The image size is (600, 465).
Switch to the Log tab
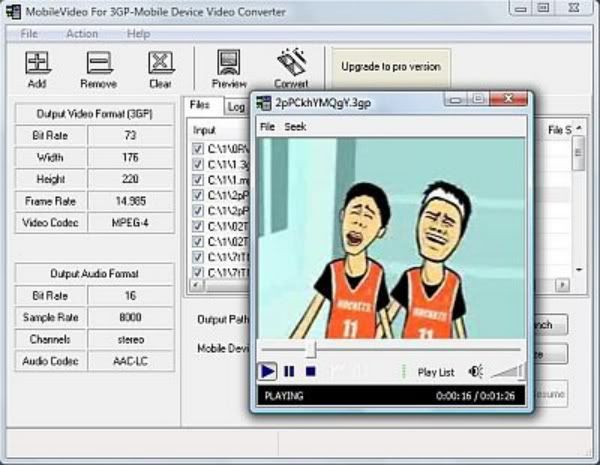click(x=236, y=107)
